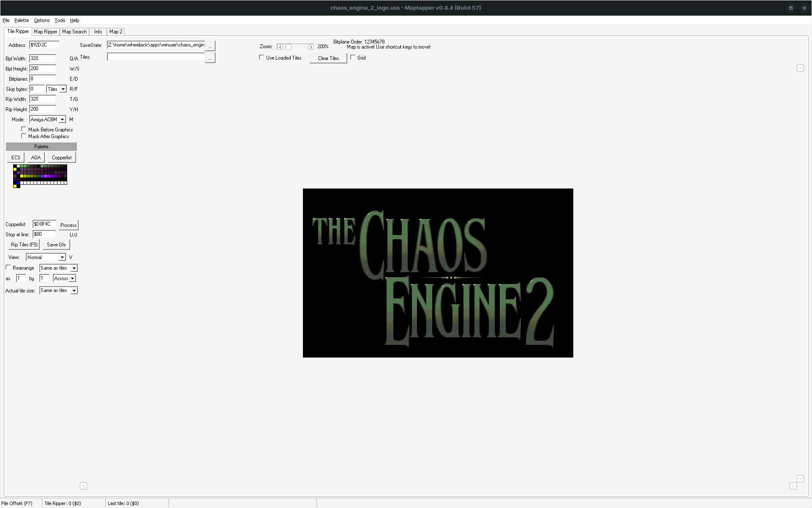This screenshot has width=812, height=508.
Task: Click the ECS palette button
Action: tap(16, 157)
